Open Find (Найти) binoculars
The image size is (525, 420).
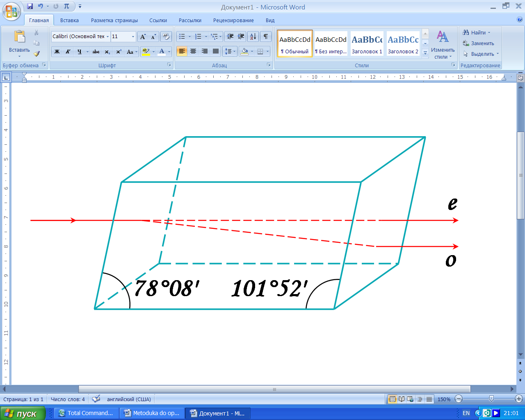476,32
